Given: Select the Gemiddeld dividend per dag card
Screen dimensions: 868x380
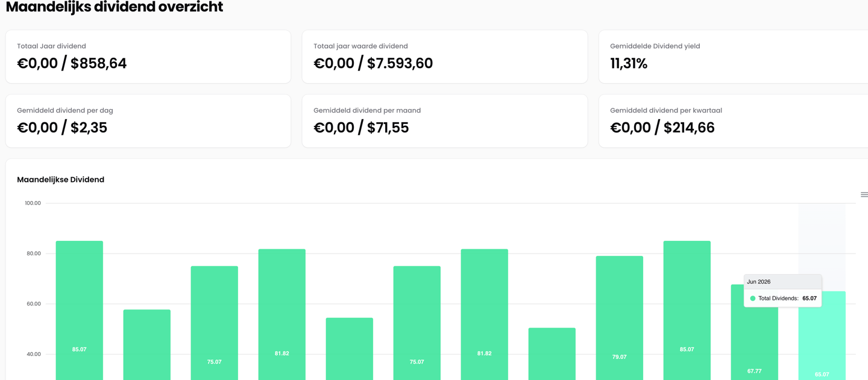Looking at the screenshot, I should [148, 120].
